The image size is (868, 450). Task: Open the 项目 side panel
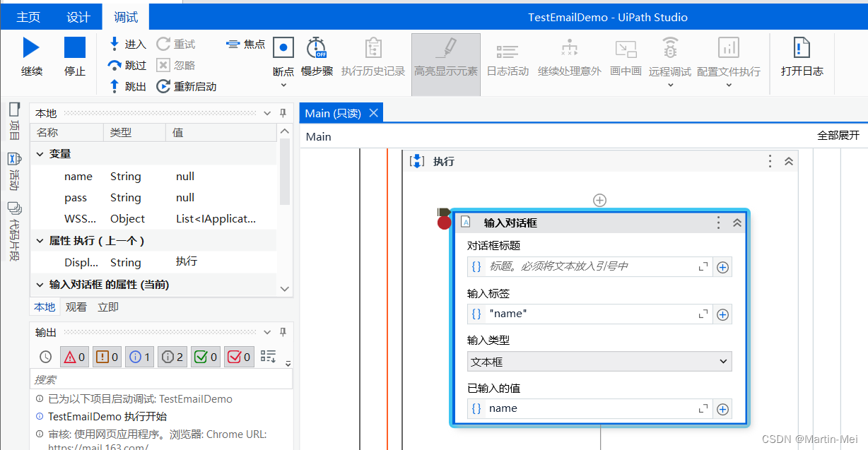pyautogui.click(x=14, y=121)
